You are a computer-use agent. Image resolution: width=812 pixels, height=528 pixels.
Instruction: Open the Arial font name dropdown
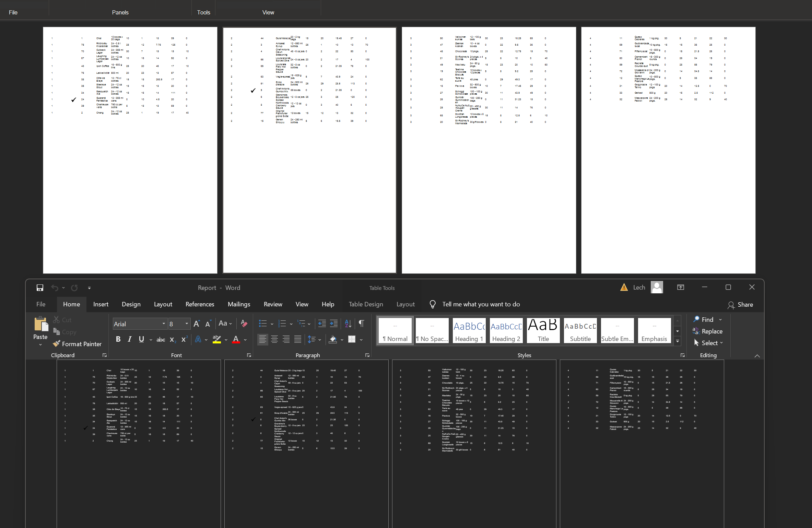click(x=164, y=324)
